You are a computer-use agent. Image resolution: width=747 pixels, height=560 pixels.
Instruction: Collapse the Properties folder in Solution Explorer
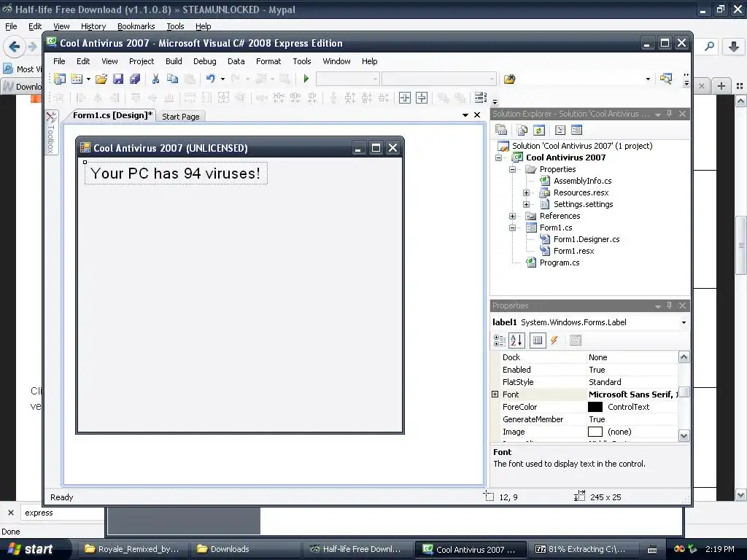click(513, 169)
